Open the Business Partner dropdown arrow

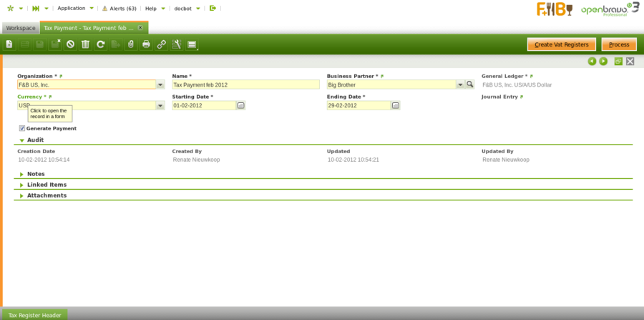pyautogui.click(x=459, y=84)
